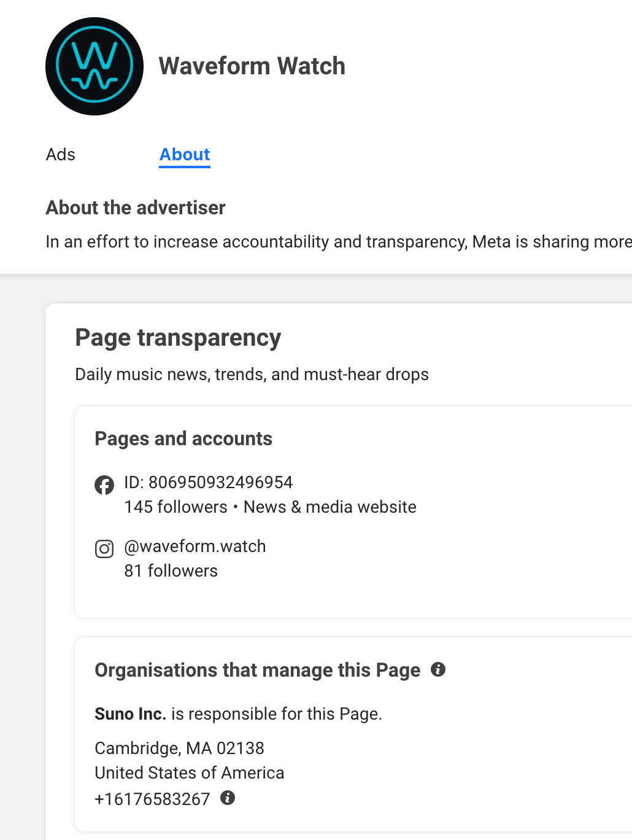Open the @waveform.watch Instagram handle
632x840 pixels.
coord(195,546)
